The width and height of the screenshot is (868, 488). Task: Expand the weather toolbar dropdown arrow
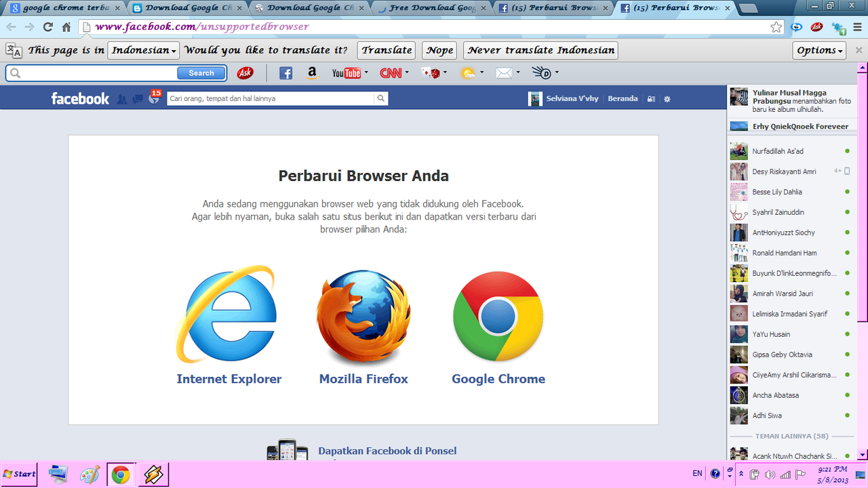pos(482,72)
